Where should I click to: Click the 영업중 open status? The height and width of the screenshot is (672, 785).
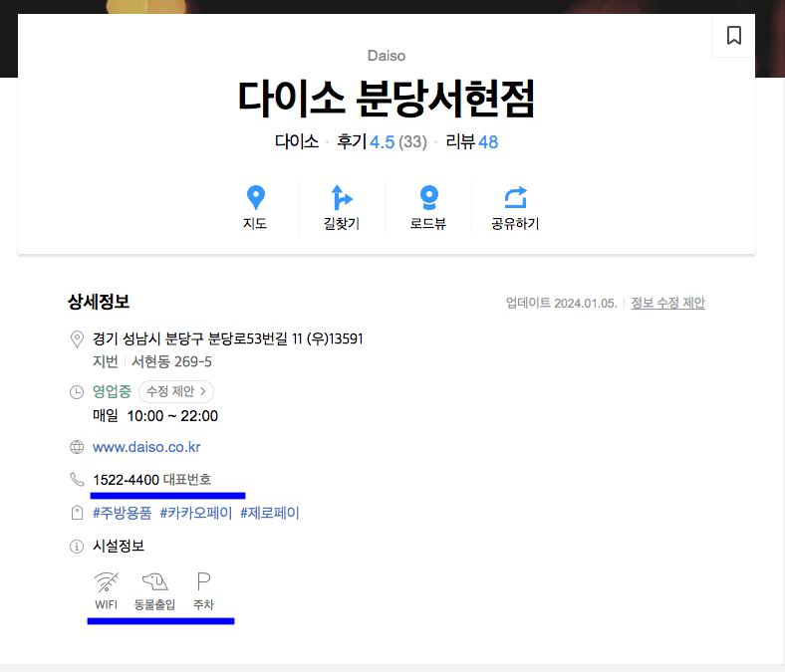(x=112, y=391)
